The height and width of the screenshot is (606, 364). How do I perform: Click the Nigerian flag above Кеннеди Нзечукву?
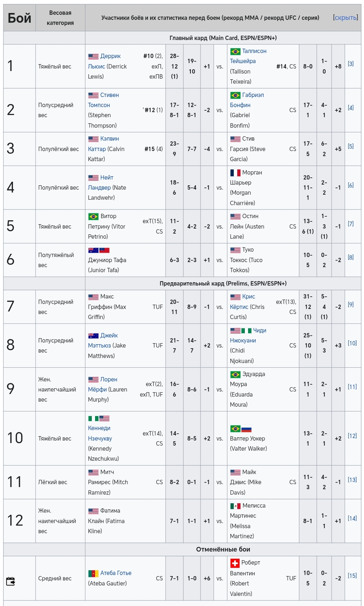click(x=93, y=419)
